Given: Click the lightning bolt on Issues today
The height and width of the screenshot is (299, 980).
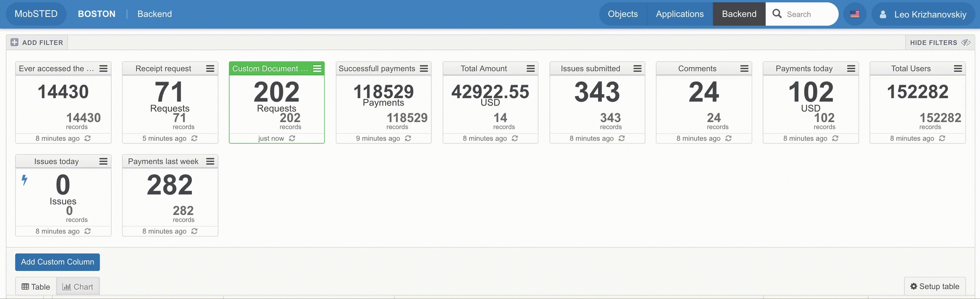Looking at the screenshot, I should point(25,180).
